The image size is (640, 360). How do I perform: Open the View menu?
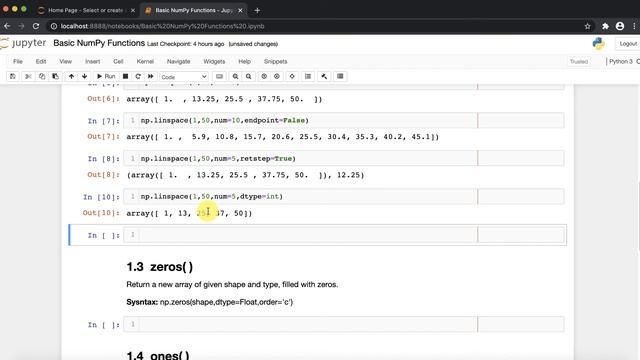[65, 61]
